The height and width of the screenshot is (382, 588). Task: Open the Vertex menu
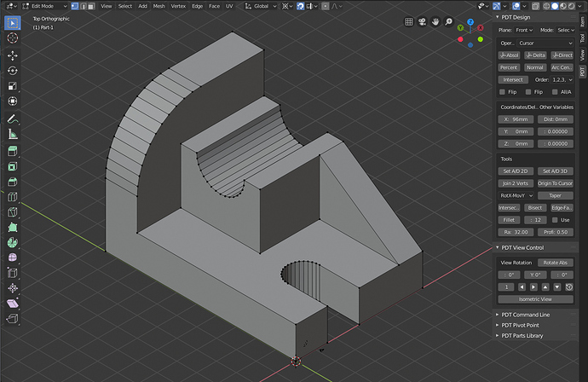point(178,6)
